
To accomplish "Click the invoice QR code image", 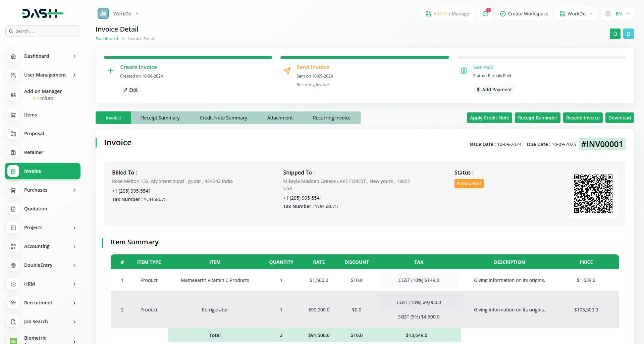I will pos(593,193).
